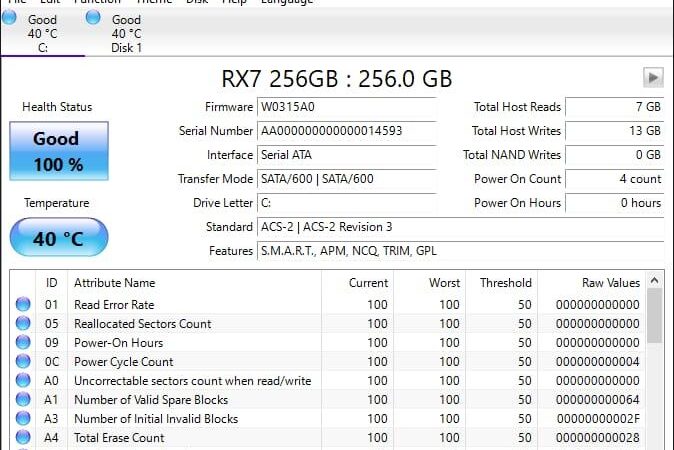Select the Uncorrectable sectors count row
The height and width of the screenshot is (450, 674).
(x=192, y=381)
